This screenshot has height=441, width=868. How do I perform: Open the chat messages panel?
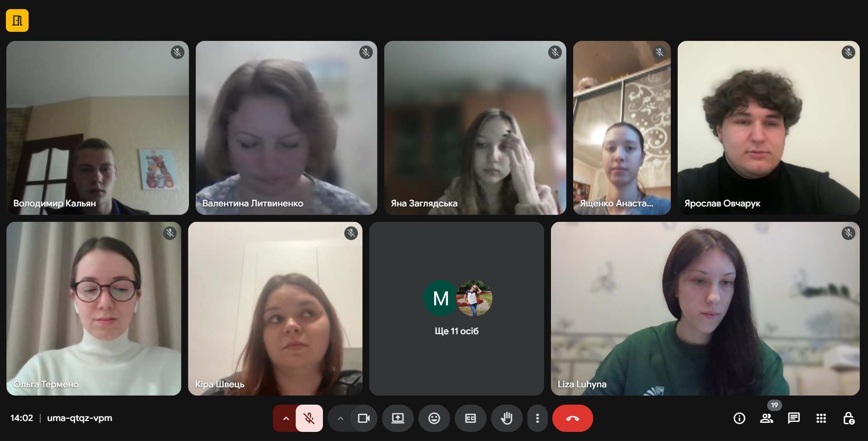[x=794, y=418]
